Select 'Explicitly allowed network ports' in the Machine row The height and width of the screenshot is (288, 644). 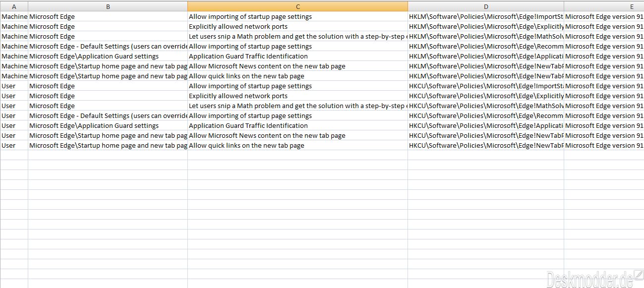[x=297, y=26]
